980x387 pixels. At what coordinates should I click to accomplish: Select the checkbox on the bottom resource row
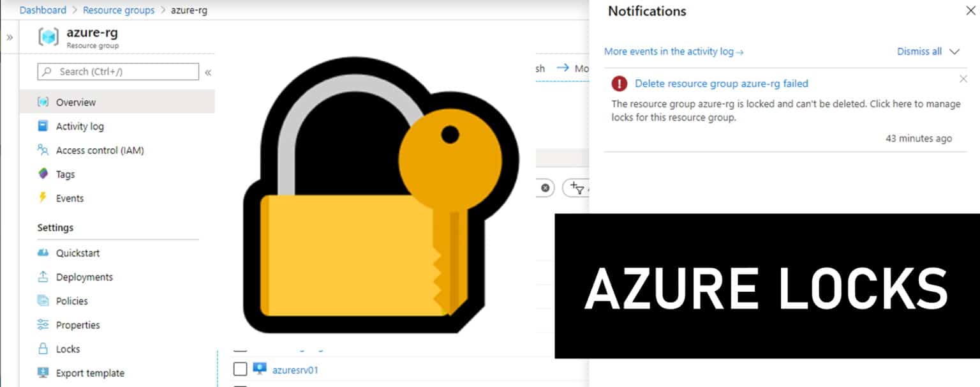240,386
